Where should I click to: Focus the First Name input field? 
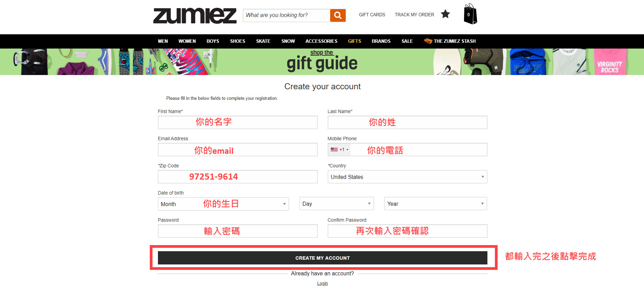[237, 123]
